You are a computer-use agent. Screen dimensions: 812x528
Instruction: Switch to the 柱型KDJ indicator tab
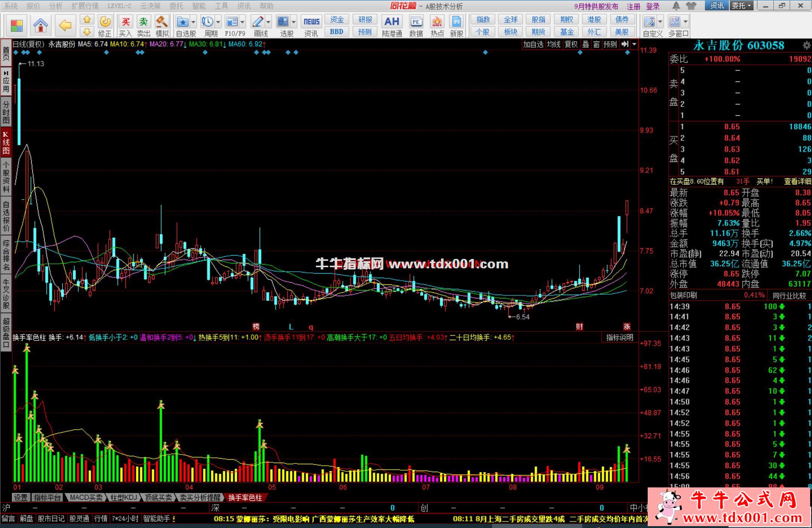click(123, 497)
